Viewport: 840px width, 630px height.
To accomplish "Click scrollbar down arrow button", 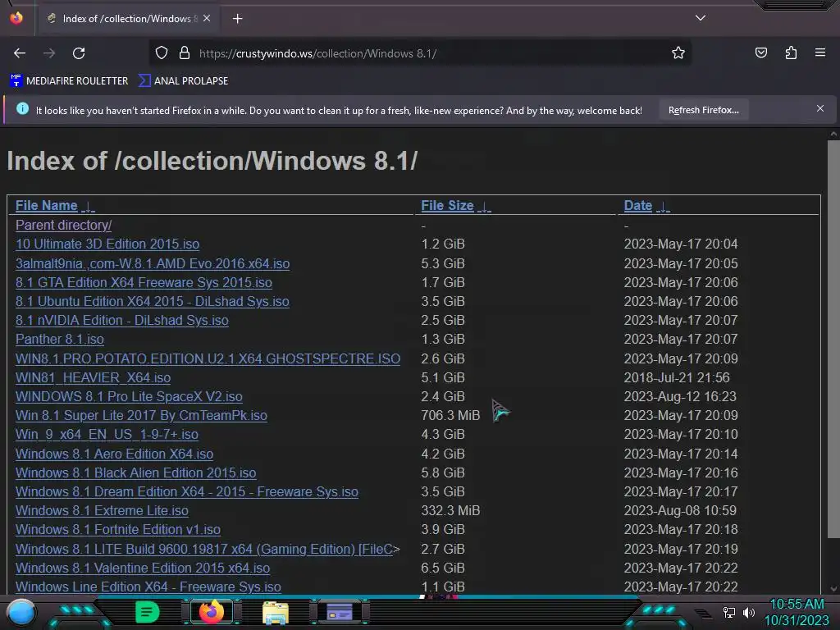I will point(833,588).
